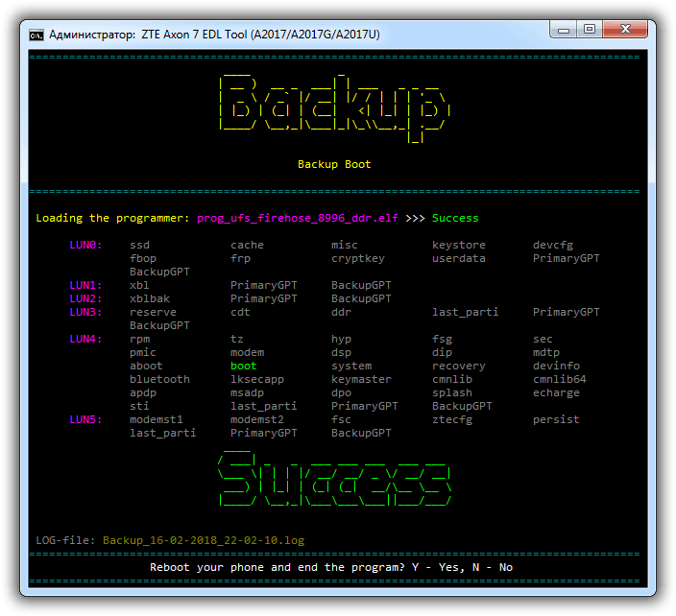The height and width of the screenshot is (616, 676).
Task: Click programmer file name prog_ufs_firehose_8996_ddr.elf
Action: tap(298, 219)
